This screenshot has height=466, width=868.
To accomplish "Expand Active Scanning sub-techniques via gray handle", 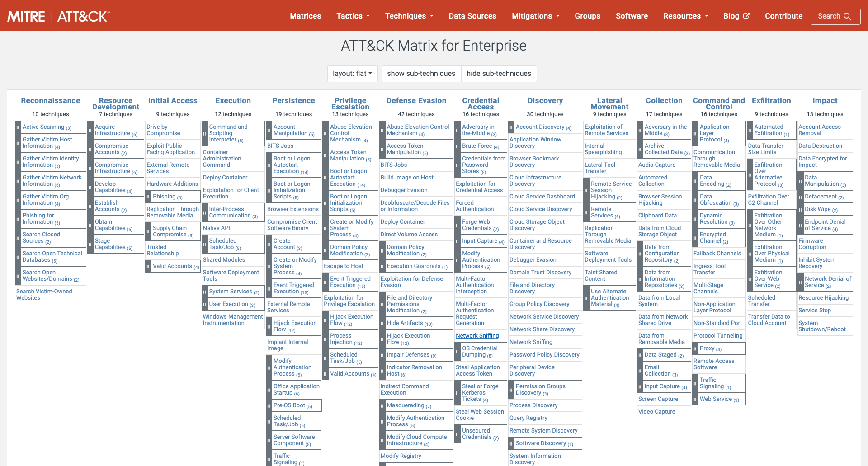I will [18, 127].
